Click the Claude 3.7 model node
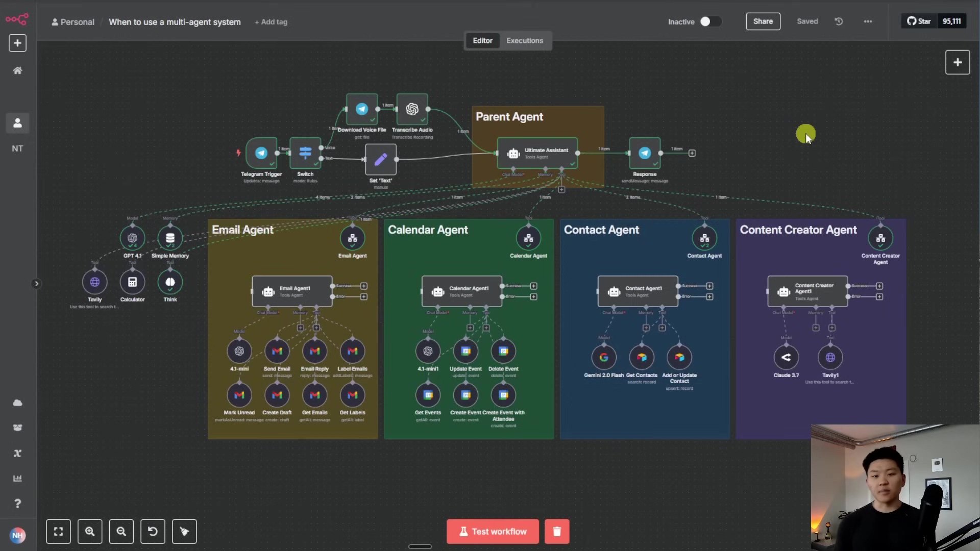 (x=786, y=358)
